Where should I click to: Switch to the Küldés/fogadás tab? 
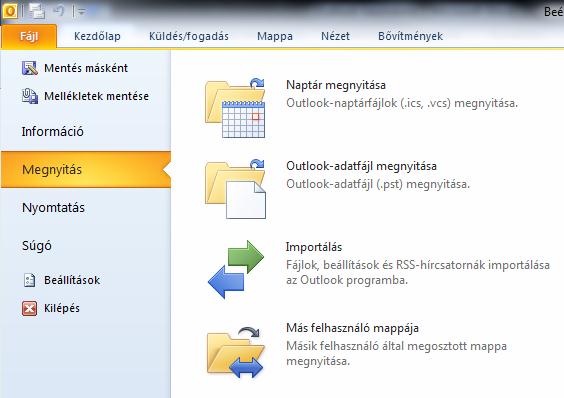pos(189,36)
